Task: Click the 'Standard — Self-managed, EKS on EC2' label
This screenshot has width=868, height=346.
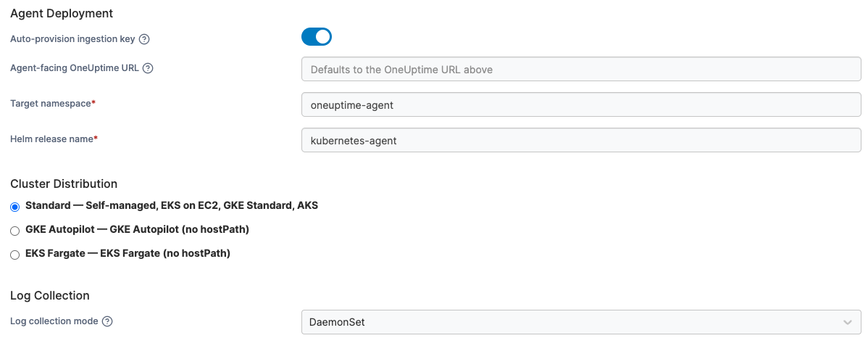Action: (x=172, y=205)
